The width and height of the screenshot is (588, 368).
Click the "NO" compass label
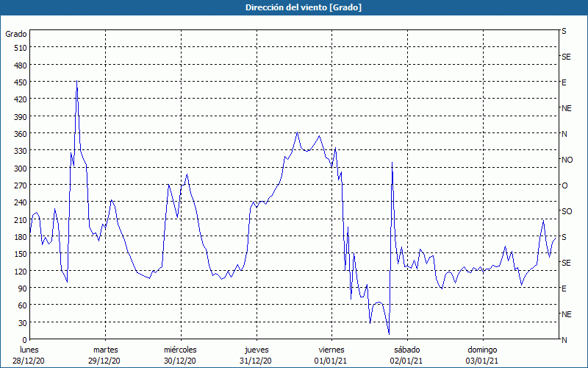tap(567, 160)
